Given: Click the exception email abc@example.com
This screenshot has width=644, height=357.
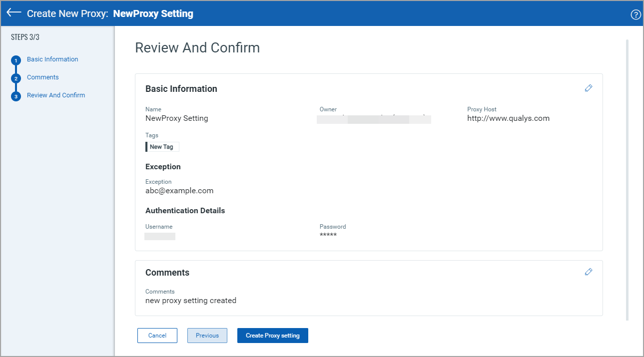Looking at the screenshot, I should pyautogui.click(x=179, y=190).
